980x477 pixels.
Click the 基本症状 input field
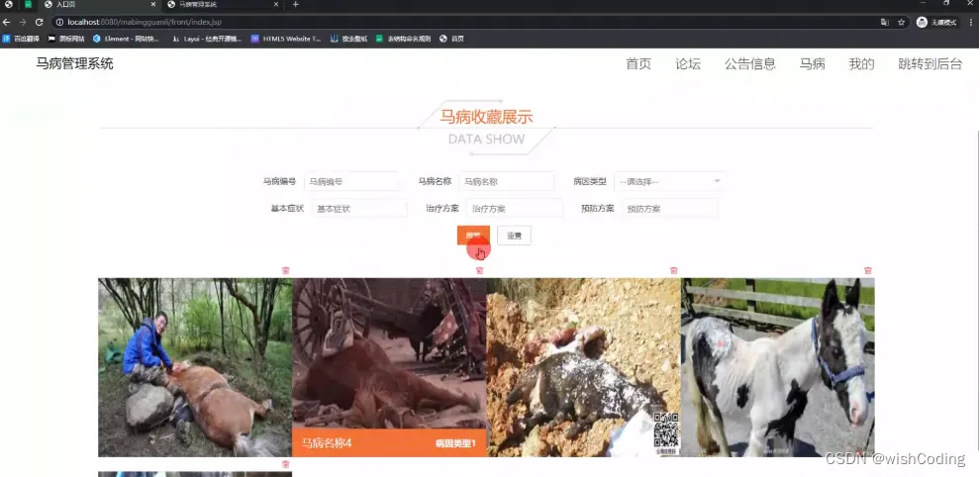[x=359, y=208]
